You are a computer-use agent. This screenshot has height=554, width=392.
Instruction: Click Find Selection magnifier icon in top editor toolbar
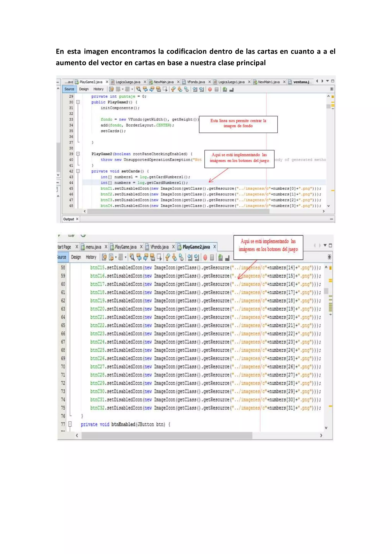pos(138,89)
